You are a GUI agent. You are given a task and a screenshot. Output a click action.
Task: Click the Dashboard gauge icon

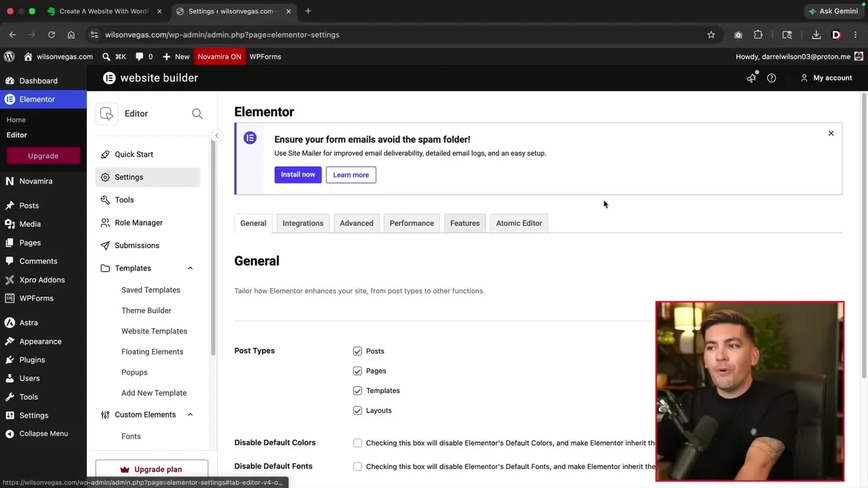[x=9, y=81]
